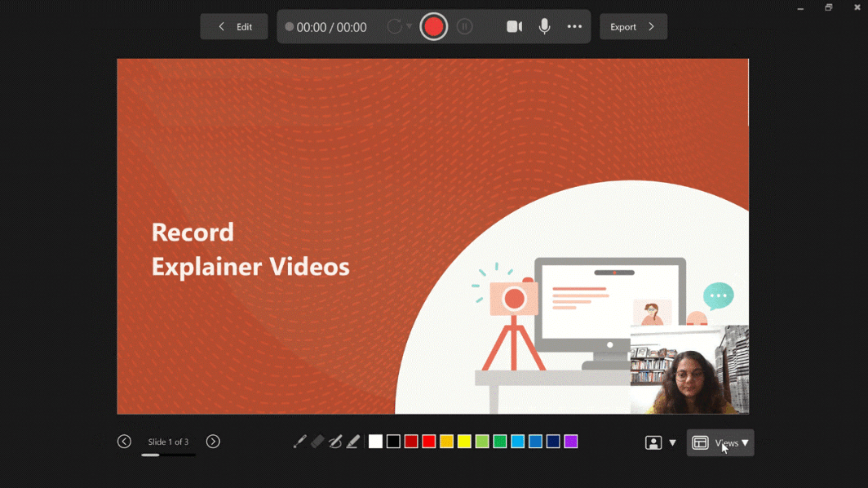Toggle the camera on or off
The height and width of the screenshot is (488, 868).
(x=514, y=26)
